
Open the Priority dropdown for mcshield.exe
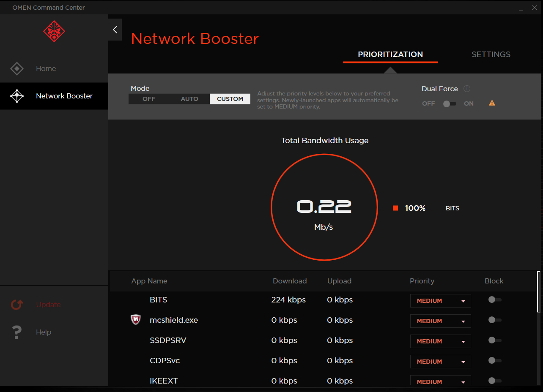pos(440,321)
